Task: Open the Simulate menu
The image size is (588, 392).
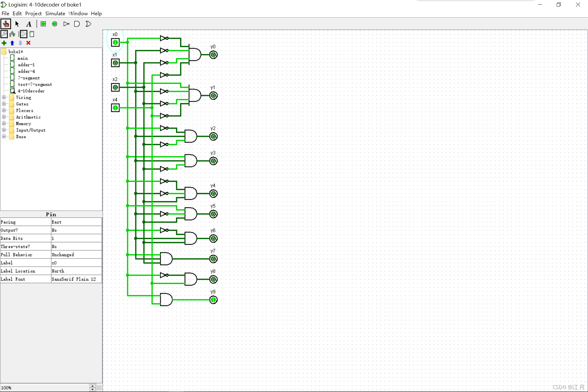Action: pos(55,13)
